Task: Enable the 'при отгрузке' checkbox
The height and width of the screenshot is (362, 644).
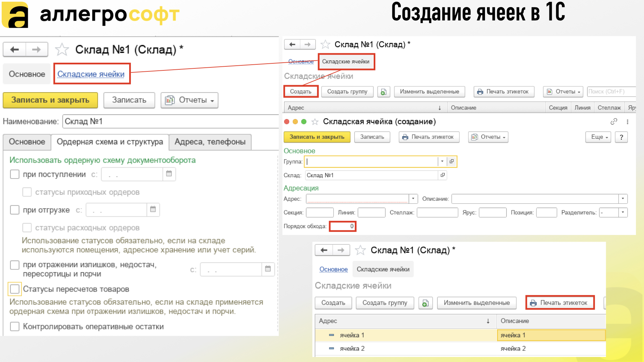Action: click(15, 210)
